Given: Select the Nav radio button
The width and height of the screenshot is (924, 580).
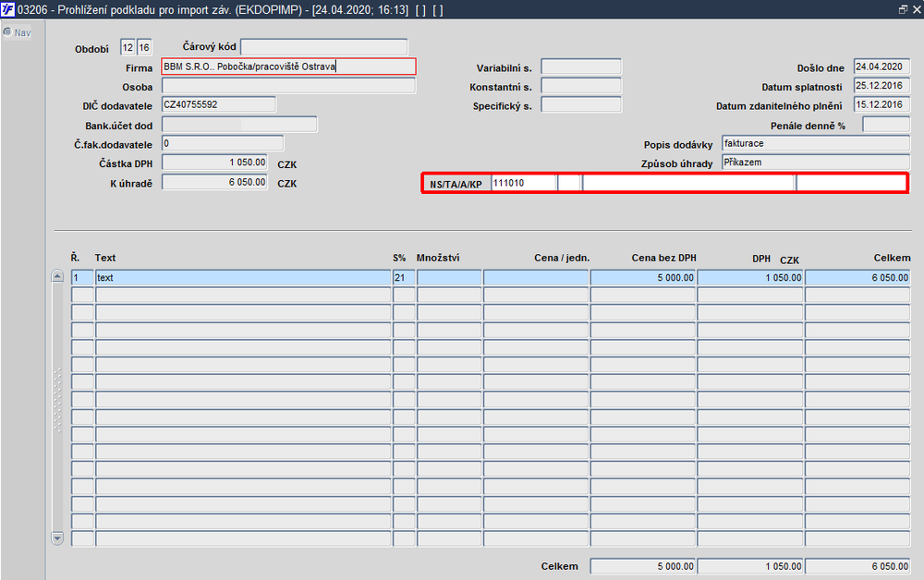Looking at the screenshot, I should coord(7,31).
